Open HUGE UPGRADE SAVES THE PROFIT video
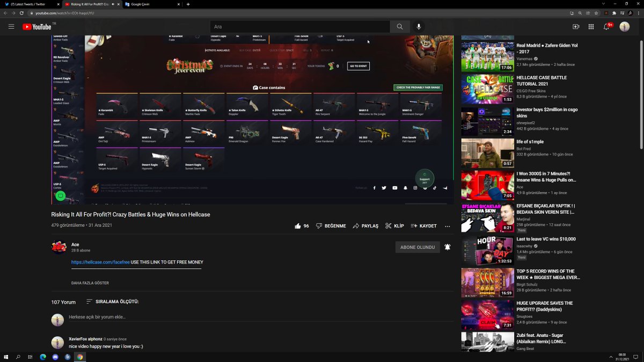The height and width of the screenshot is (362, 644). (x=488, y=314)
